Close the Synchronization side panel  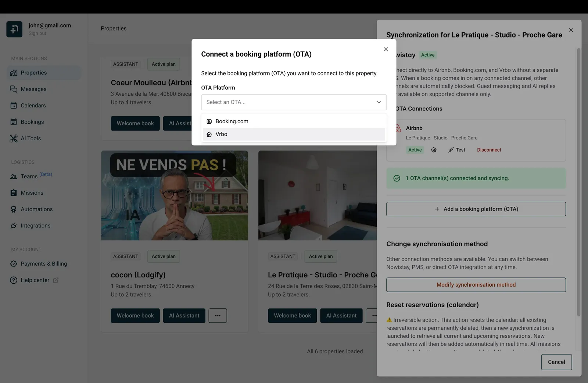[571, 30]
